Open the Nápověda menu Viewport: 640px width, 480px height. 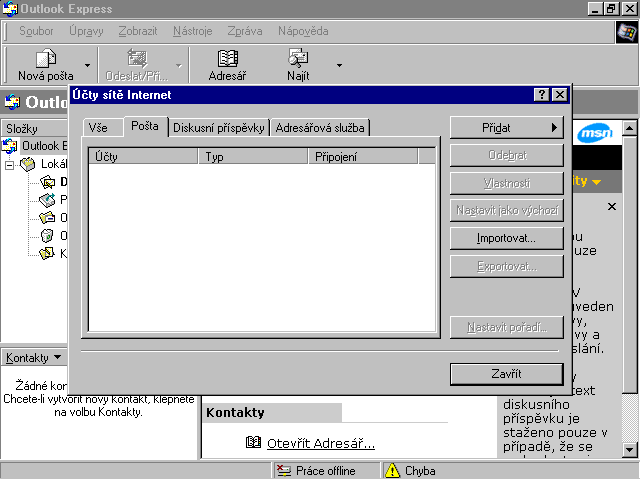(x=303, y=31)
